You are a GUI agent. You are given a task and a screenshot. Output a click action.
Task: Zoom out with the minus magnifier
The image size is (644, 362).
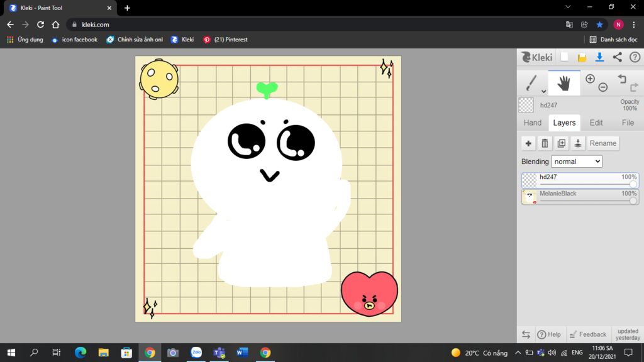click(603, 87)
